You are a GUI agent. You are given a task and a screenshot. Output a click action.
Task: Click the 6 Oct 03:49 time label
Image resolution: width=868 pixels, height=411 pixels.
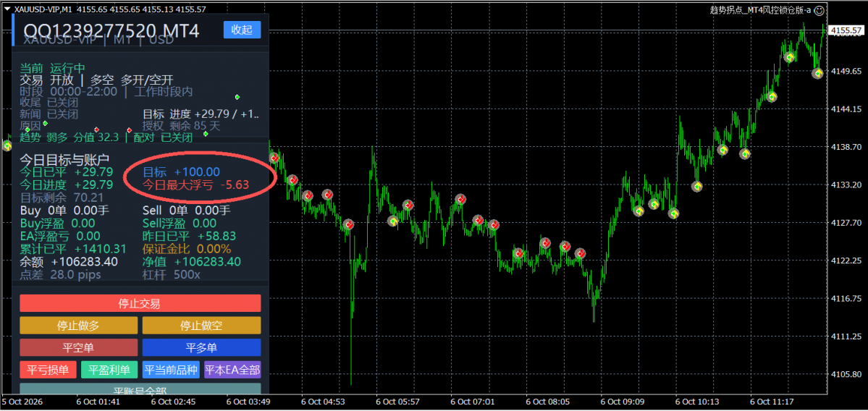[x=248, y=401]
